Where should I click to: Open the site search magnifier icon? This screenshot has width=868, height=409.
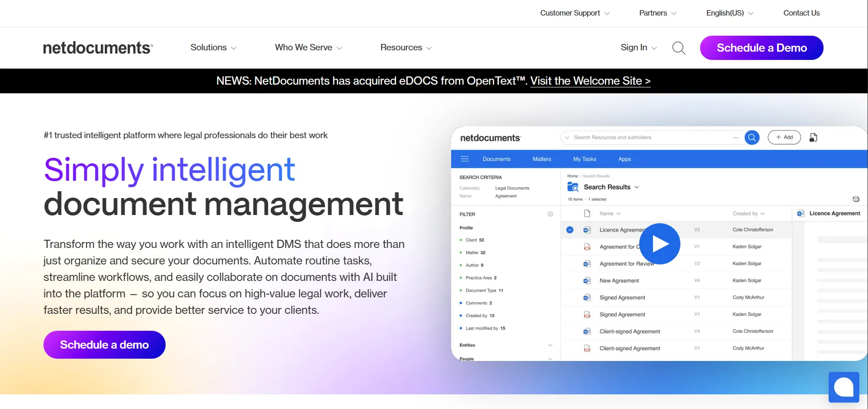click(x=679, y=48)
